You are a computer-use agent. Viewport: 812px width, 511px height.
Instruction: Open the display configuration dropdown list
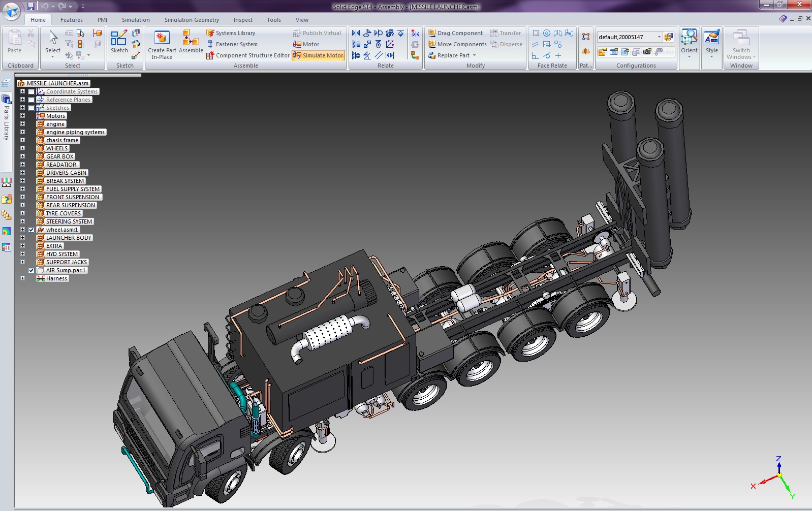pos(659,37)
